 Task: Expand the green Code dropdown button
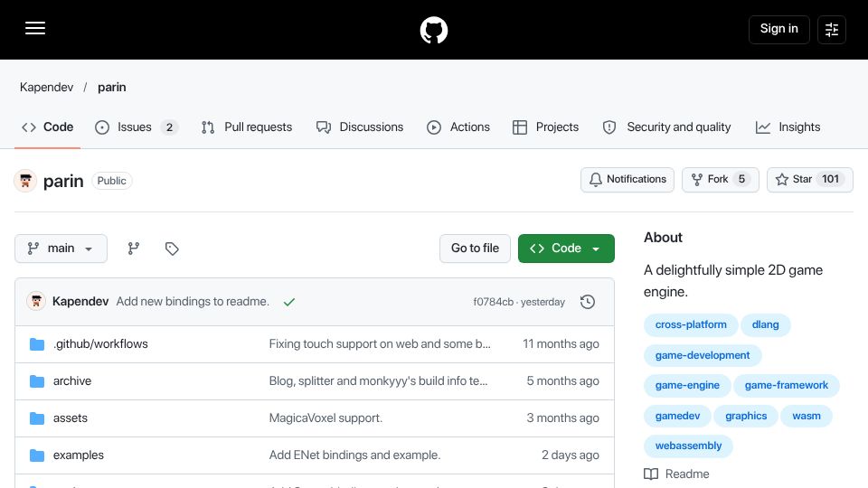[566, 249]
